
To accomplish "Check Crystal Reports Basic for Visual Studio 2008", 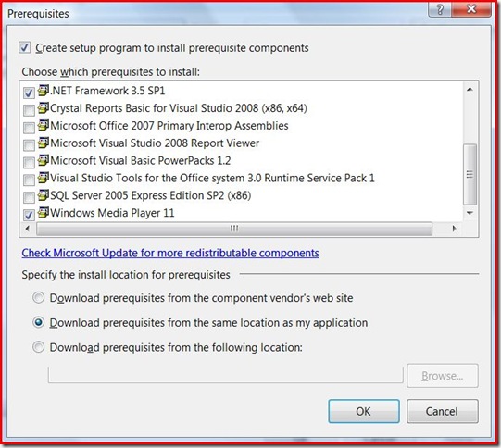I will [x=29, y=110].
